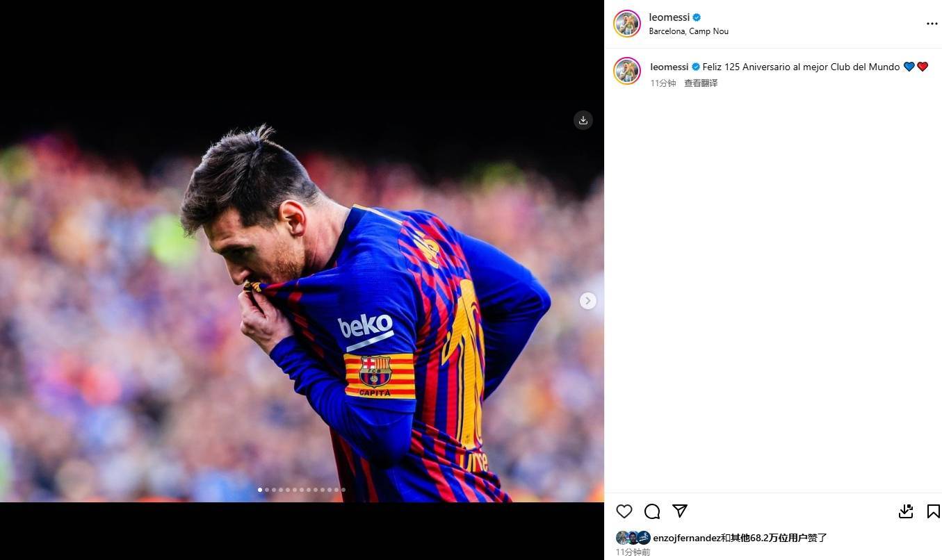Open enzojfernandez profile from likes
This screenshot has height=560, width=942.
tap(686, 538)
